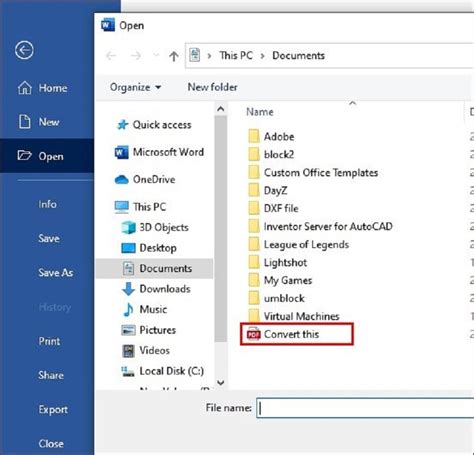The width and height of the screenshot is (474, 455).
Task: Open the Organize dropdown menu
Action: (x=136, y=87)
